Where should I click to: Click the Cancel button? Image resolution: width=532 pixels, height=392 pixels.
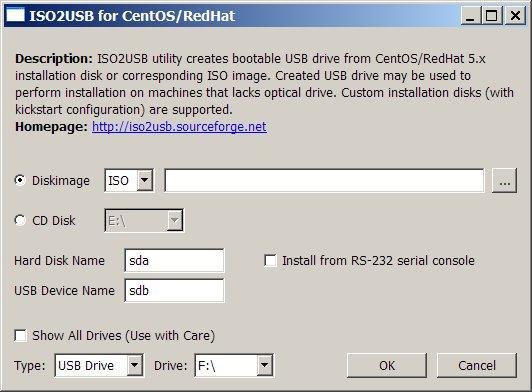477,366
